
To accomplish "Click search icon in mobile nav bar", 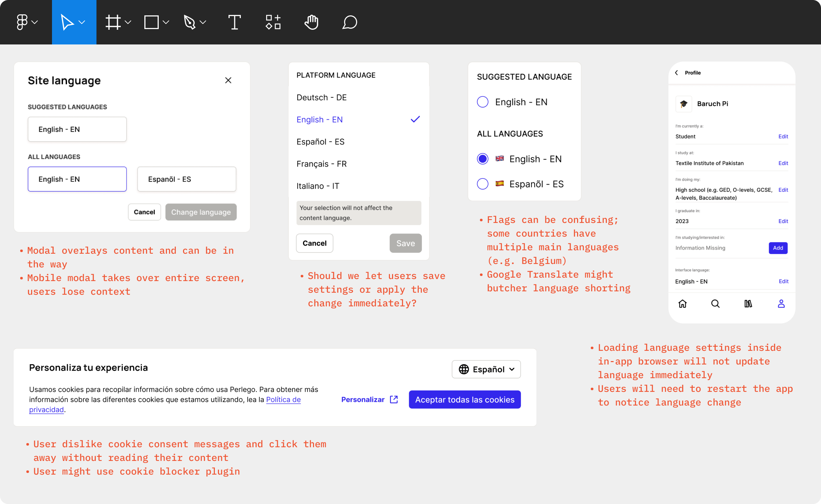I will pyautogui.click(x=715, y=304).
